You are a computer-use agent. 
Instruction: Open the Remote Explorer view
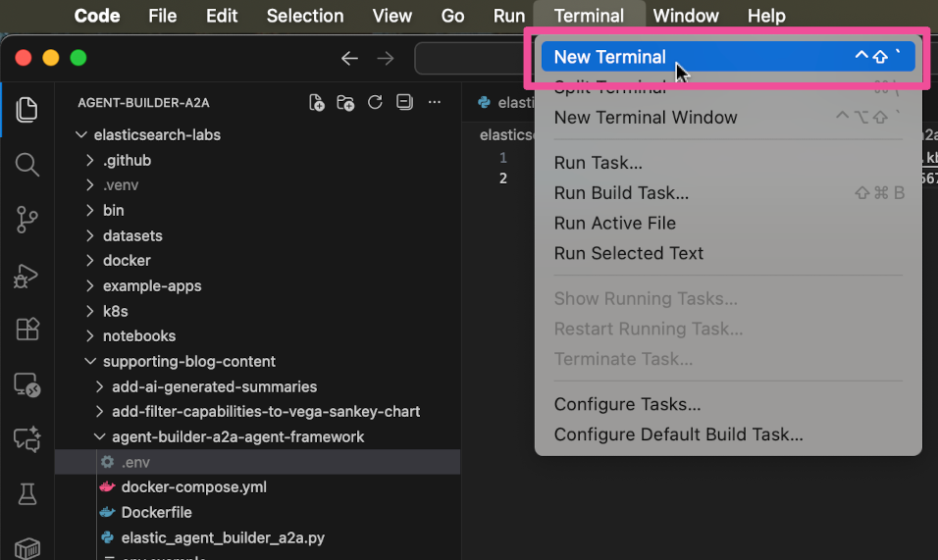click(x=26, y=384)
